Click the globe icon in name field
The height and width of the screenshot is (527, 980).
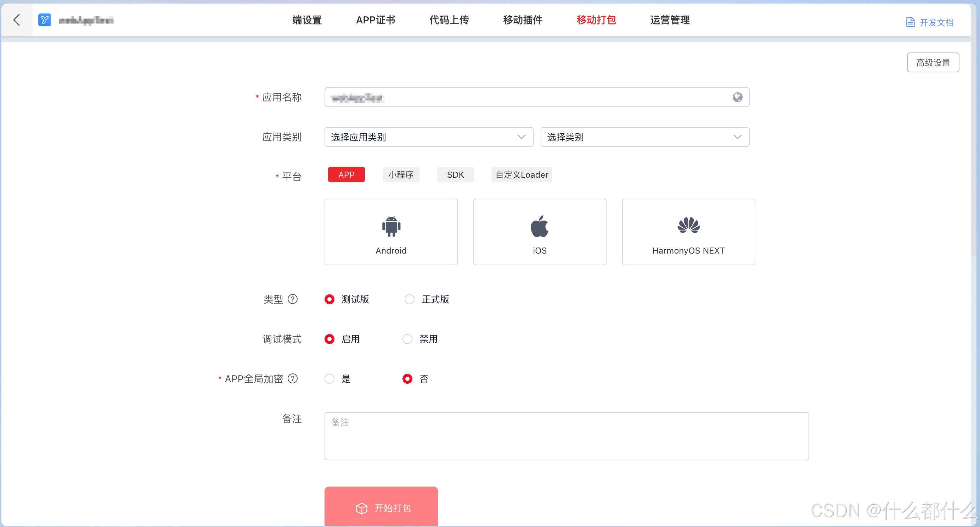737,98
